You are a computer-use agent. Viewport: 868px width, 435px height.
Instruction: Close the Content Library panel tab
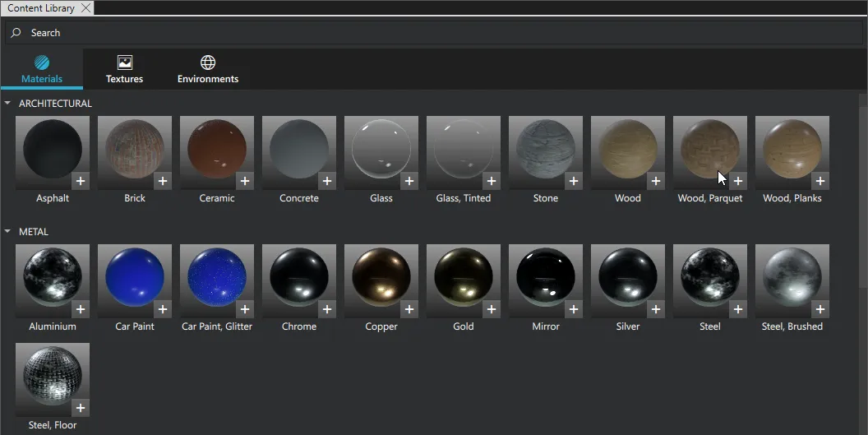86,8
